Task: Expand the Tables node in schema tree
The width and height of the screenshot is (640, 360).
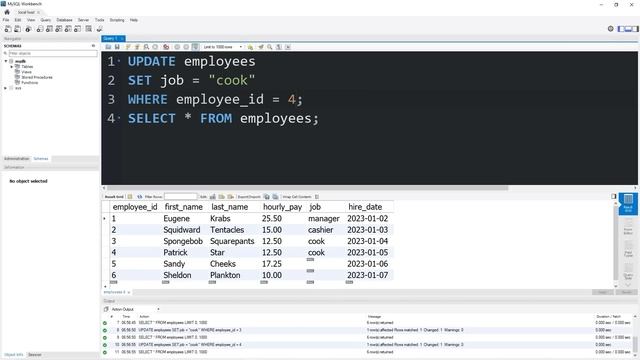Action: point(12,67)
